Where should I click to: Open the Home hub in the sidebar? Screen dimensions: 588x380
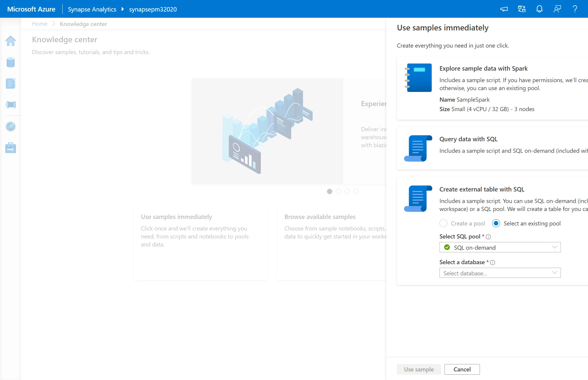click(x=11, y=41)
